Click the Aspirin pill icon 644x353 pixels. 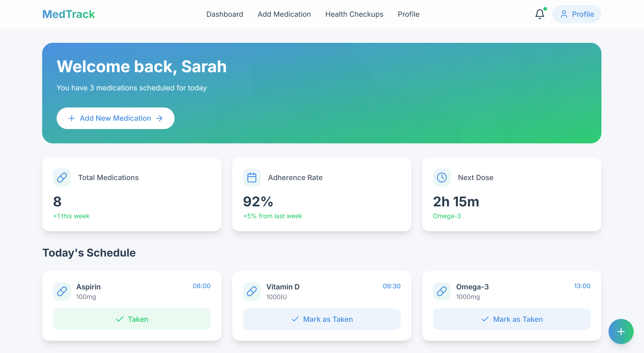62,291
